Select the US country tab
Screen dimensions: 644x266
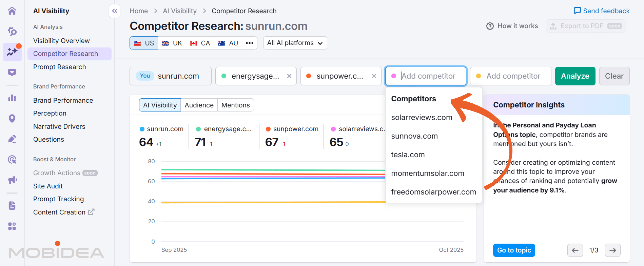pyautogui.click(x=144, y=43)
